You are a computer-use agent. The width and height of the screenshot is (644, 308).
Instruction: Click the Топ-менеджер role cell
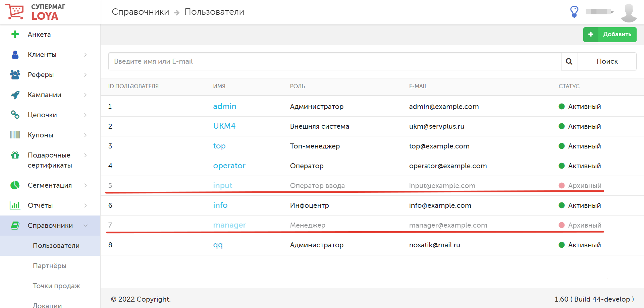315,146
